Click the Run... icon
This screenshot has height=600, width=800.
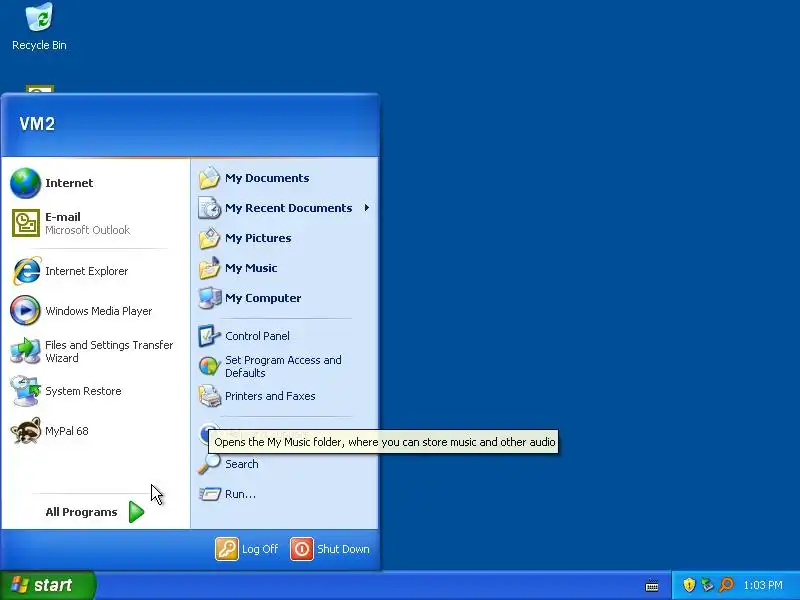[209, 494]
